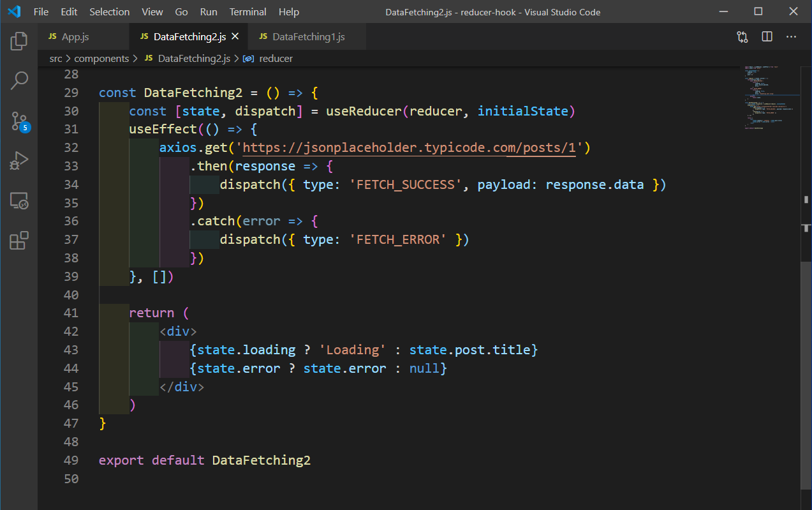Click the minimap code preview

point(768,97)
